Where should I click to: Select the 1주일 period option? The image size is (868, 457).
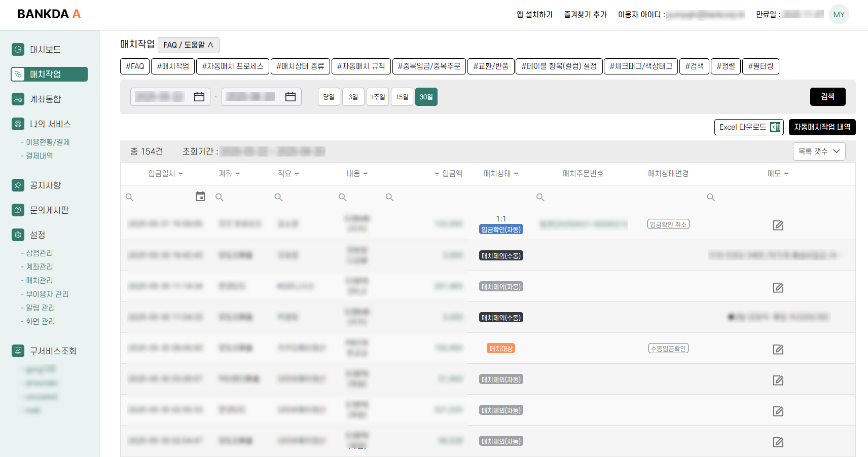click(x=377, y=97)
